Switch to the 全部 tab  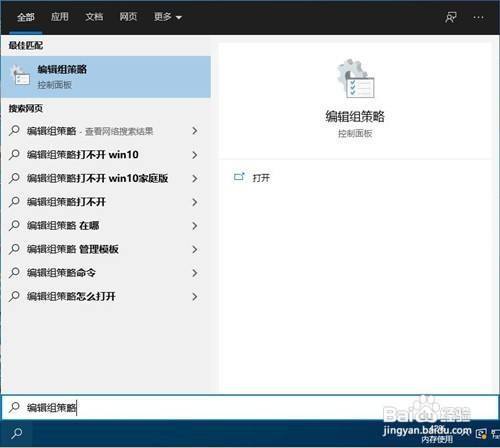(x=26, y=17)
